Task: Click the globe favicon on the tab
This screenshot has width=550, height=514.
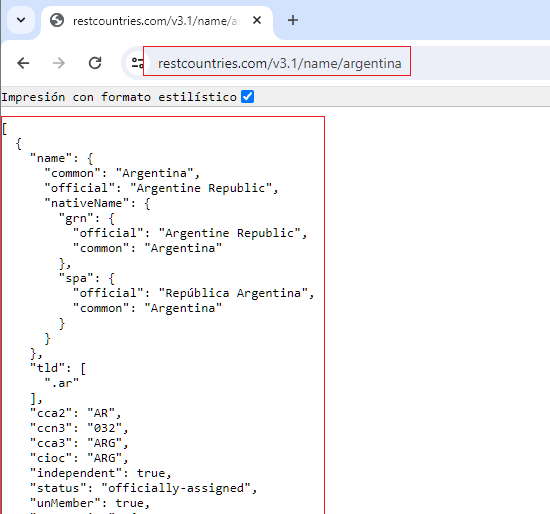Action: (x=57, y=21)
